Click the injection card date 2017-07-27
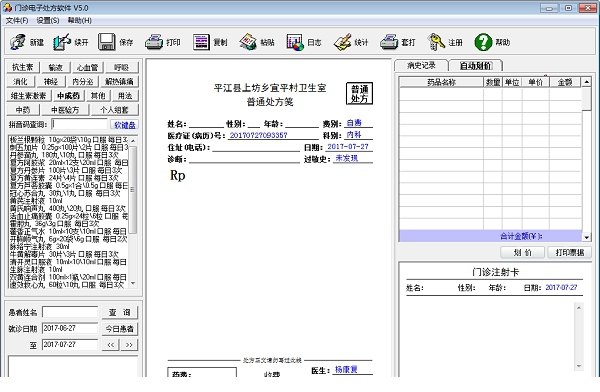The height and width of the screenshot is (392, 600). tap(561, 287)
